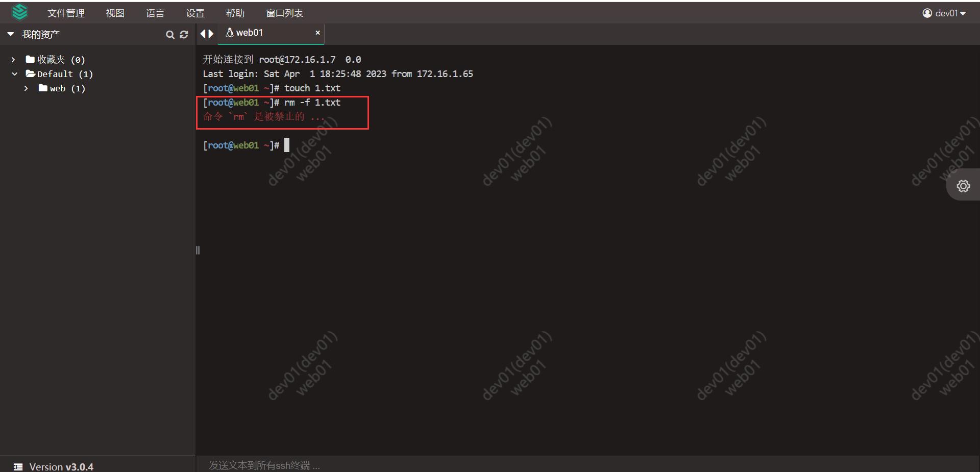
Task: Click the 开始连接到 root@172.16.1.7 line
Action: click(x=282, y=60)
